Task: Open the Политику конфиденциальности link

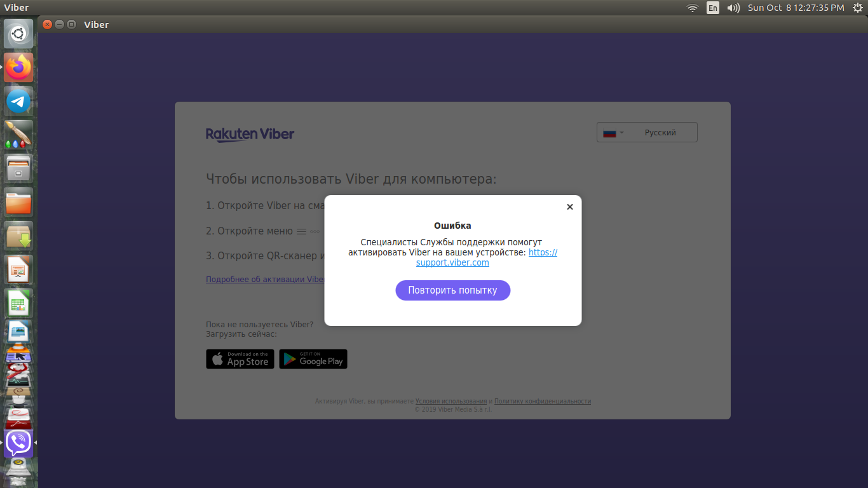Action: (x=543, y=402)
